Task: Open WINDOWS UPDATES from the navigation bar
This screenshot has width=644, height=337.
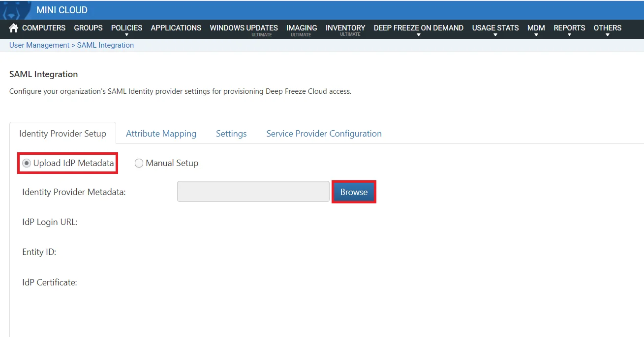Action: (244, 28)
